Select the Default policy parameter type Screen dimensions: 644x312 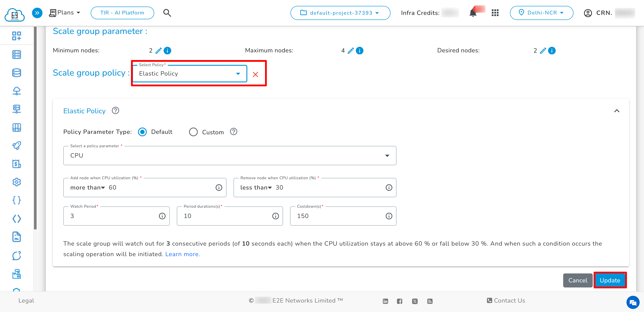click(x=142, y=132)
